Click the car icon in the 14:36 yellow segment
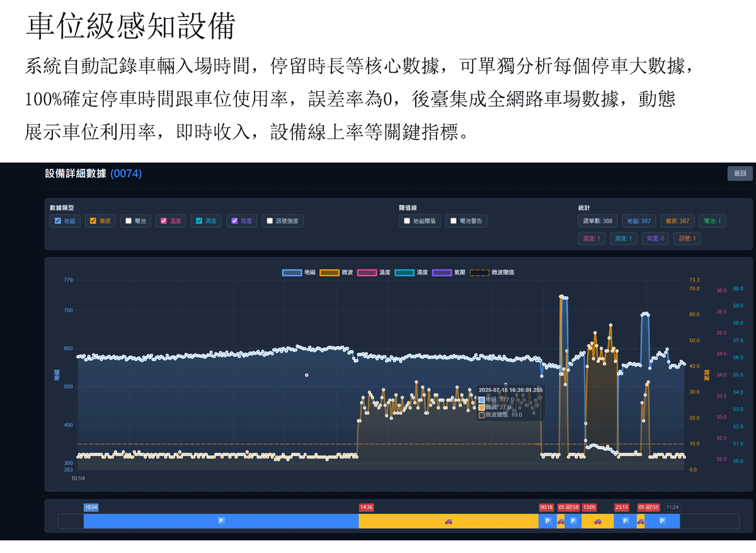Screen dimensions: 756x553 coord(449,521)
